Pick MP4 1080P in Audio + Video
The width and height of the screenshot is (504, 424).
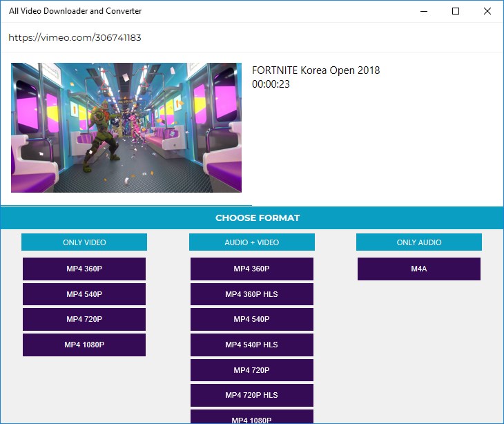[252, 417]
